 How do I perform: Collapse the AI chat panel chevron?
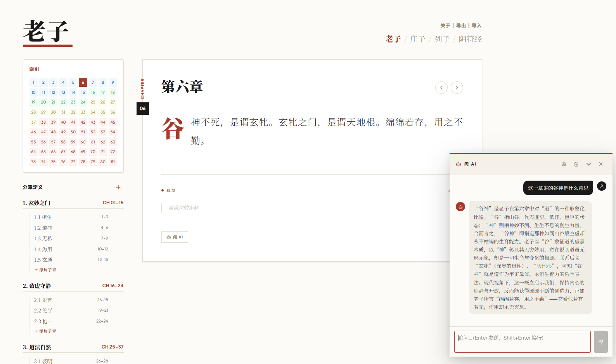click(588, 164)
